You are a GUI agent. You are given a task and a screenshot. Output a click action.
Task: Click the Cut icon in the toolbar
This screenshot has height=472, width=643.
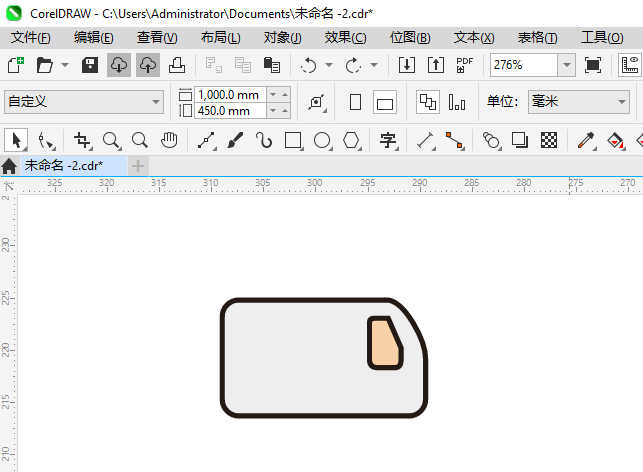[x=214, y=65]
